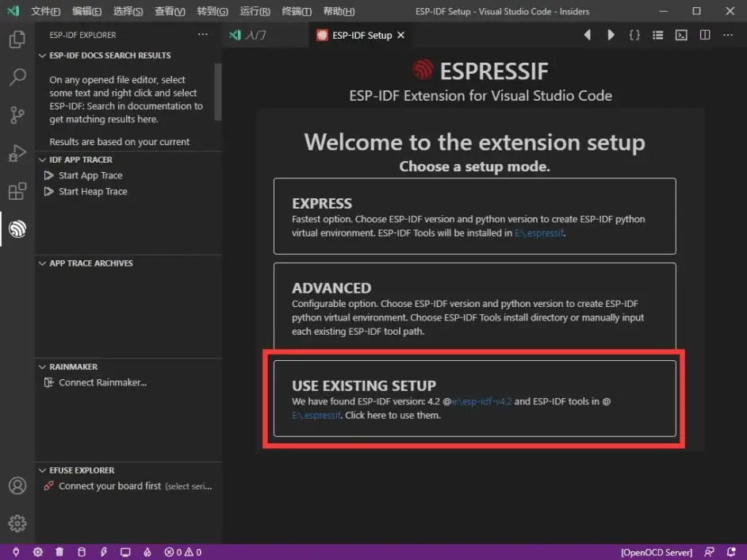The image size is (747, 560).
Task: Open the 文件(F) menu
Action: pyautogui.click(x=46, y=11)
